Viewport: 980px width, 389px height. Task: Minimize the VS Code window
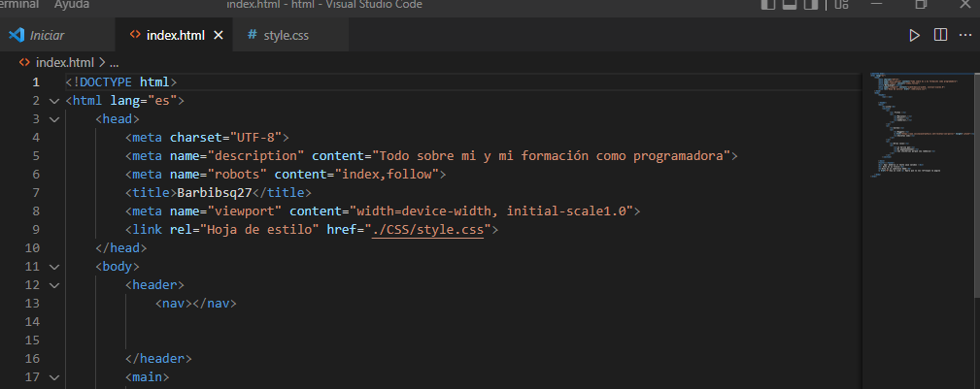pyautogui.click(x=876, y=5)
